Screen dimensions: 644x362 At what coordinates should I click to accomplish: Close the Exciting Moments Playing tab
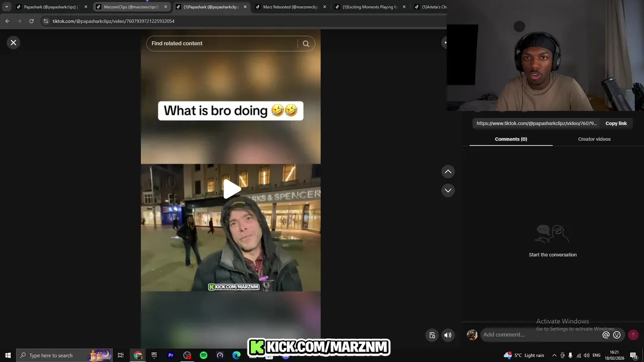coord(404,7)
